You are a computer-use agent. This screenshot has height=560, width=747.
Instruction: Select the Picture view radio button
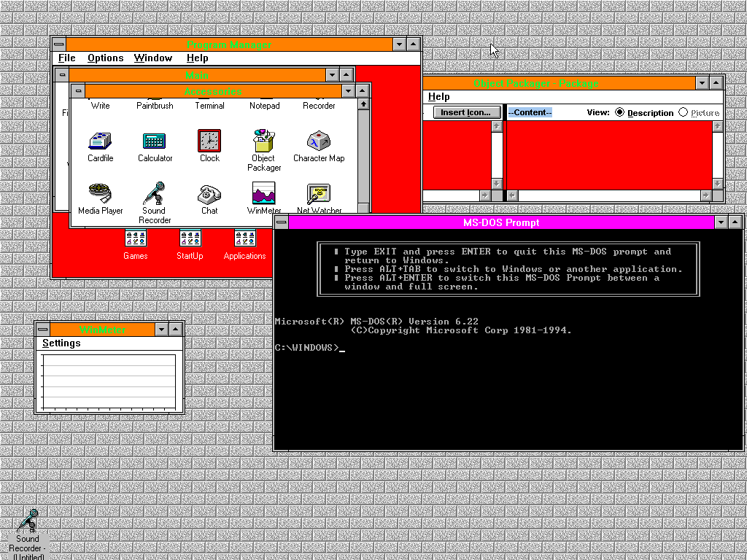click(x=684, y=112)
